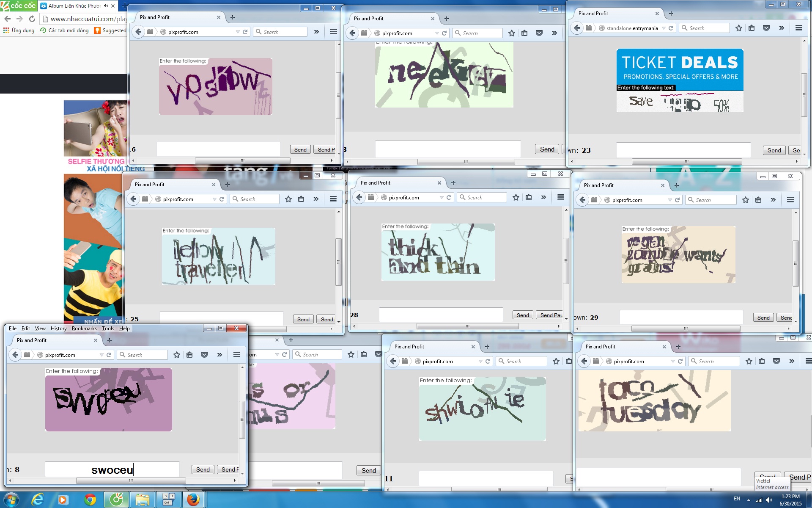The width and height of the screenshot is (812, 508).
Task: Open hamburger menu in vpsitow captcha window
Action: click(333, 32)
